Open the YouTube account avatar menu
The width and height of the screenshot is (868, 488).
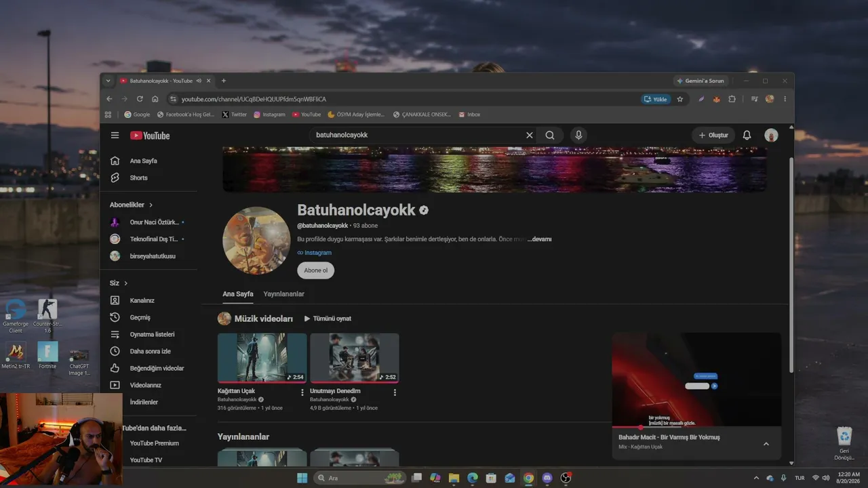(771, 136)
